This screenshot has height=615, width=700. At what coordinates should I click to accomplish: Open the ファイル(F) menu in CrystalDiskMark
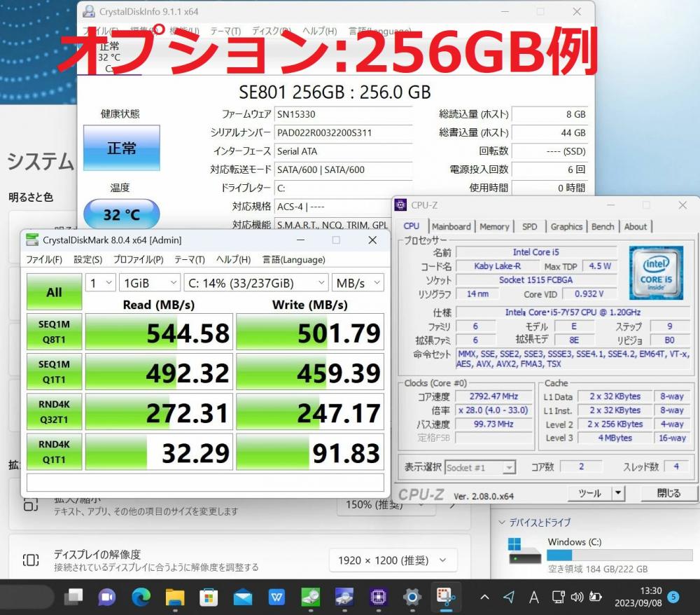pos(43,259)
